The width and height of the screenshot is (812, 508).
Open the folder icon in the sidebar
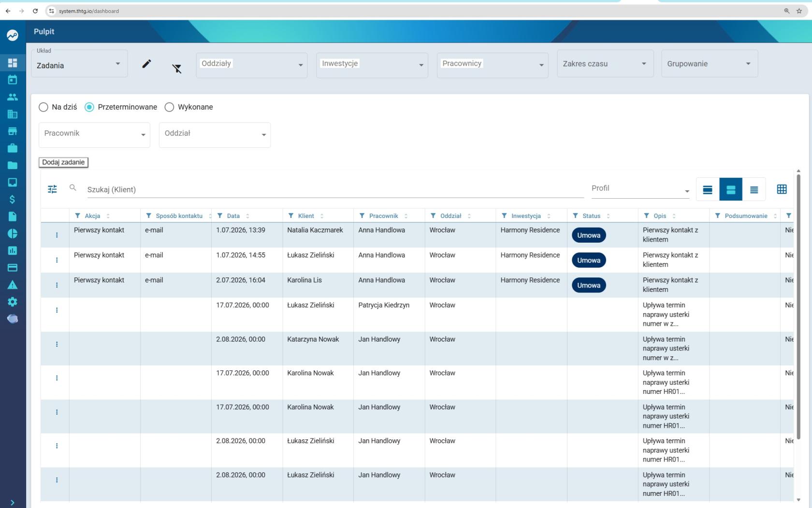(13, 165)
